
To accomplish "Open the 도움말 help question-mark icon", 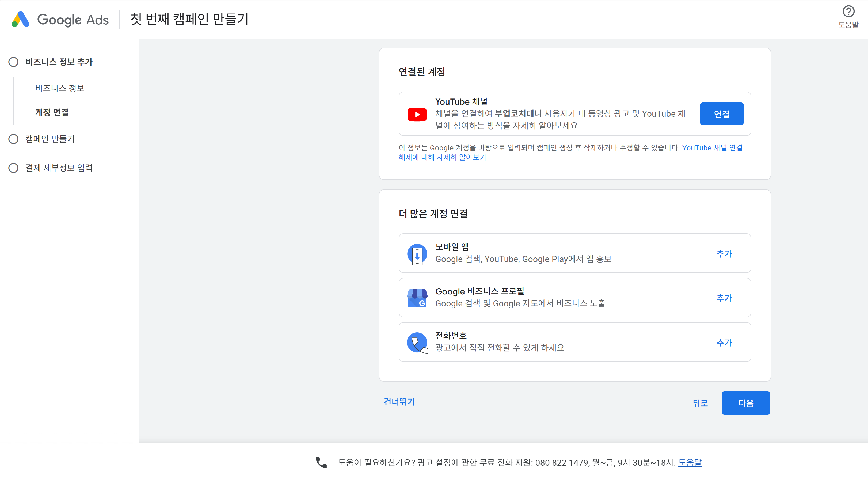I will click(x=848, y=12).
